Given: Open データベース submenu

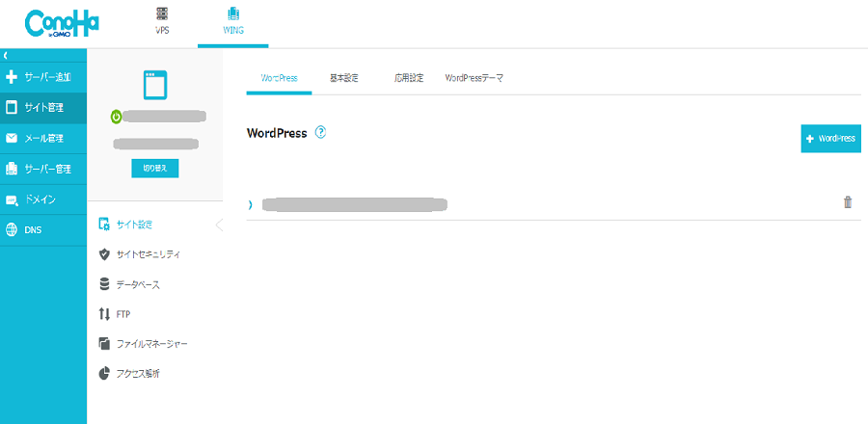Looking at the screenshot, I should (138, 284).
